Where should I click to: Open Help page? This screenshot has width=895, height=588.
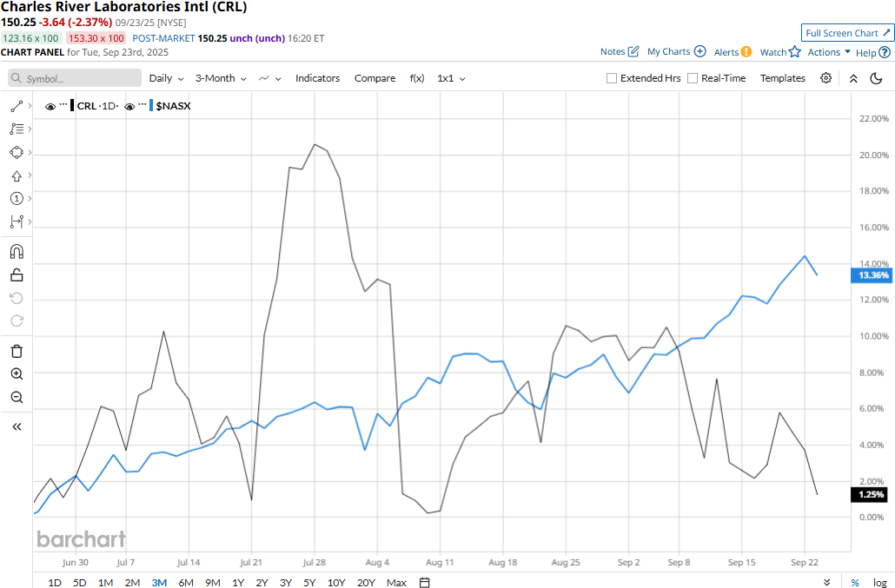pos(872,52)
